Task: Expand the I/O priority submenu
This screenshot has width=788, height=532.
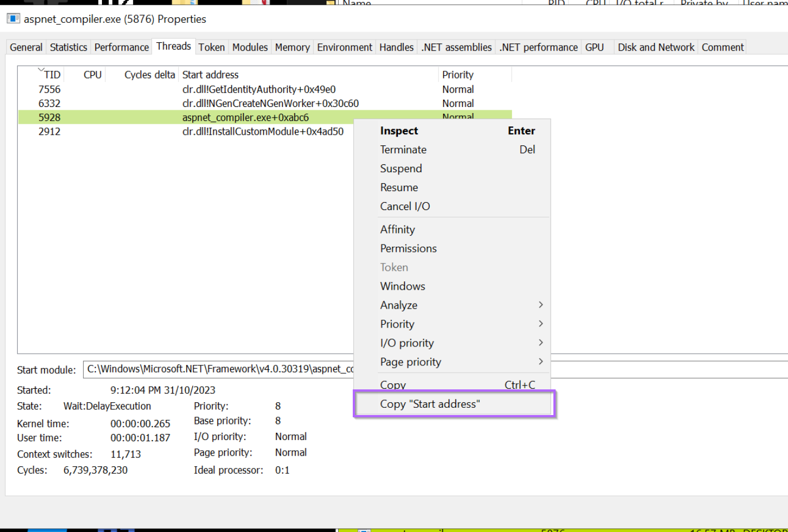Action: (452, 343)
